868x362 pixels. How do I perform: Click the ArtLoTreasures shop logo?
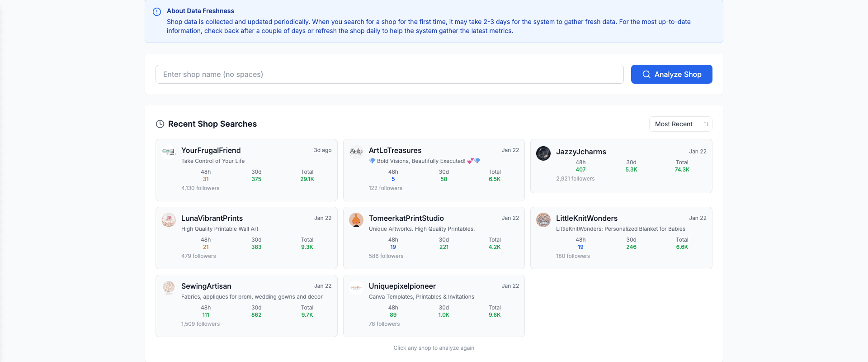(356, 152)
